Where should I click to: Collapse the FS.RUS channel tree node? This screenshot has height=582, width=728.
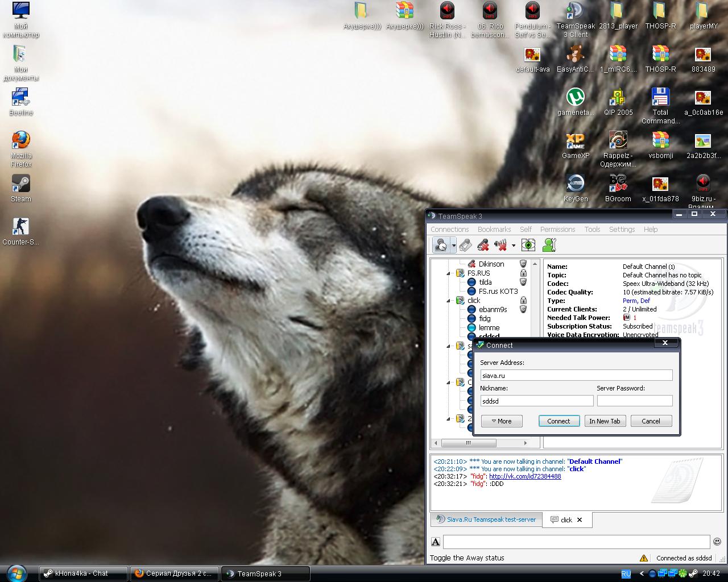(x=448, y=273)
